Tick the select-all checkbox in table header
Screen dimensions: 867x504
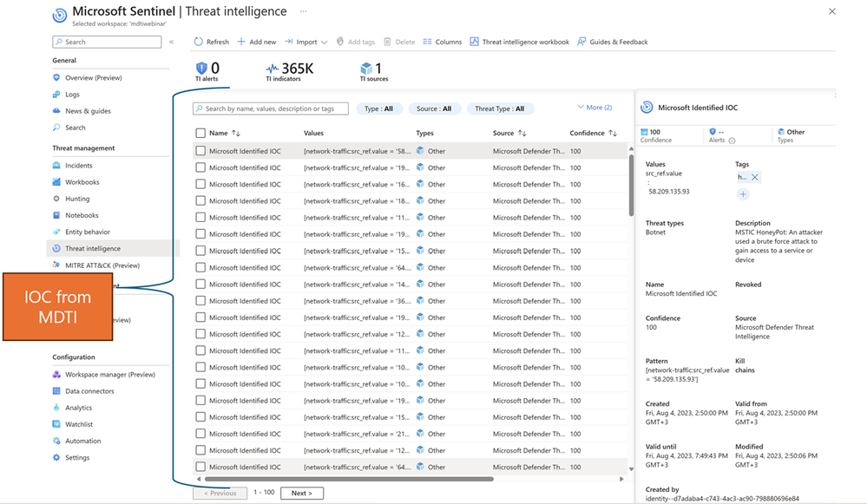200,133
